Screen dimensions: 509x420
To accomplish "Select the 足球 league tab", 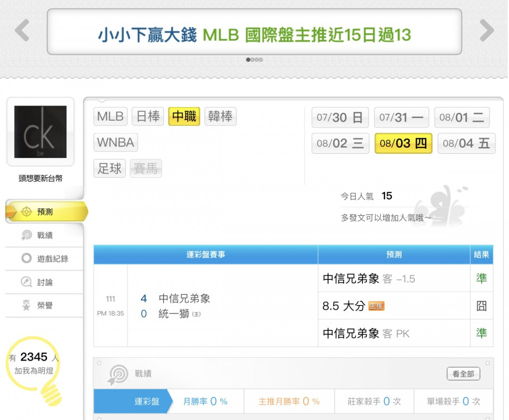I will pos(109,168).
